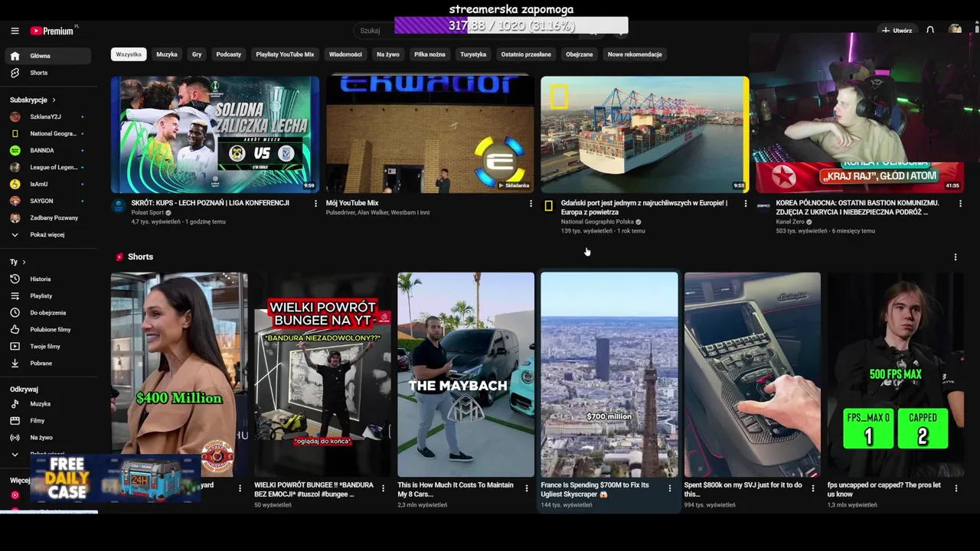Image resolution: width=980 pixels, height=551 pixels.
Task: Play the $400 Million short
Action: (x=179, y=375)
